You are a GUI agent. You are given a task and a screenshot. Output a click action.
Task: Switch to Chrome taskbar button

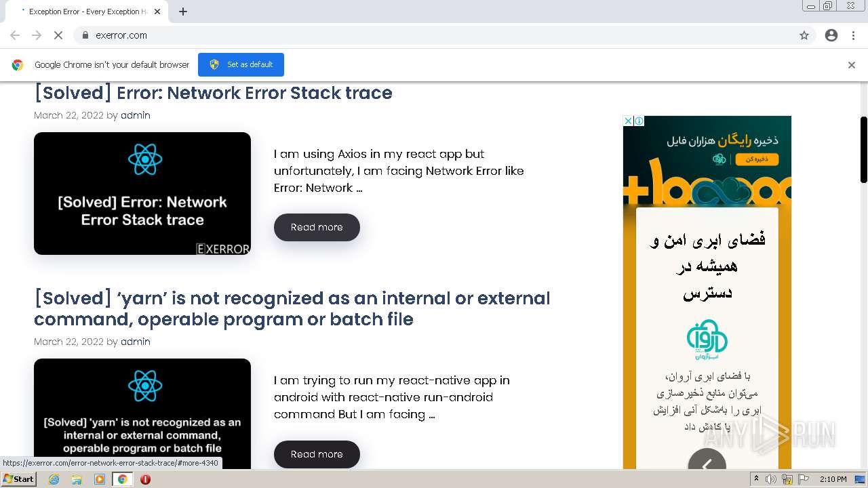coord(122,479)
